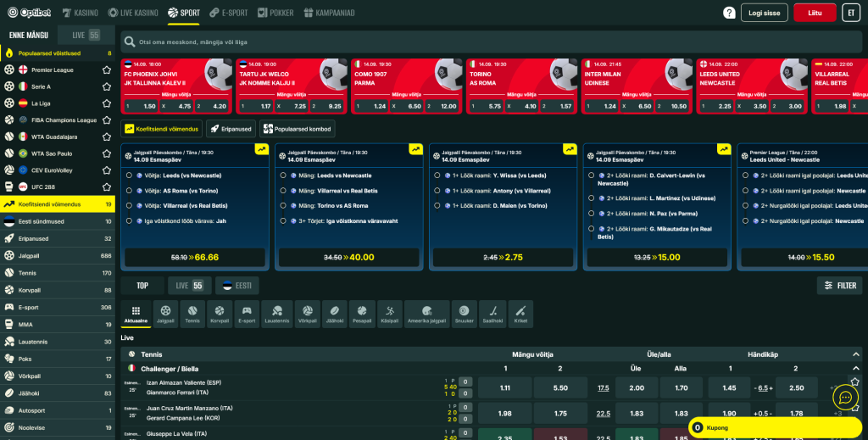Favorite Serie A with its star
Image resolution: width=868 pixels, height=440 pixels.
tap(106, 86)
